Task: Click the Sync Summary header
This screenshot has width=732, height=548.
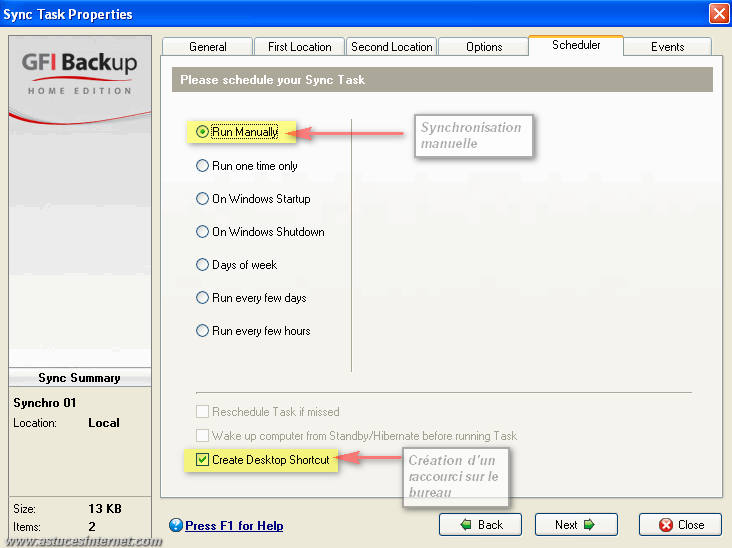Action: pos(79,378)
